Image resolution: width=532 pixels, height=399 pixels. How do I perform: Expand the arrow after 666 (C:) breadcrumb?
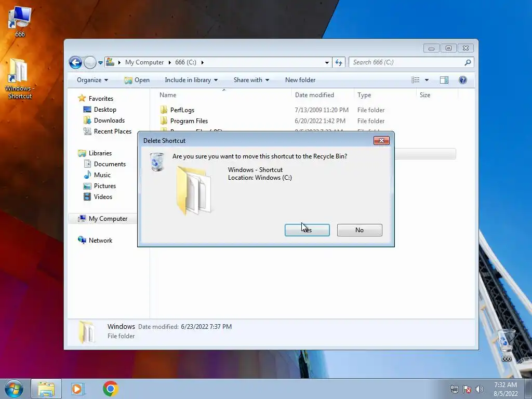point(203,62)
